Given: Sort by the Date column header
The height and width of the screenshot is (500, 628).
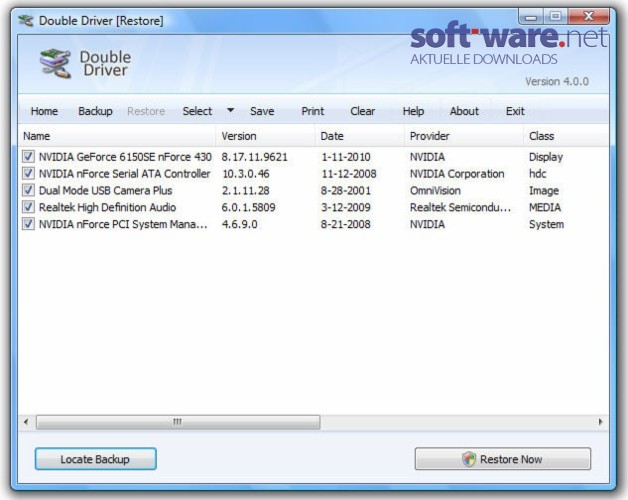Looking at the screenshot, I should tap(360, 136).
